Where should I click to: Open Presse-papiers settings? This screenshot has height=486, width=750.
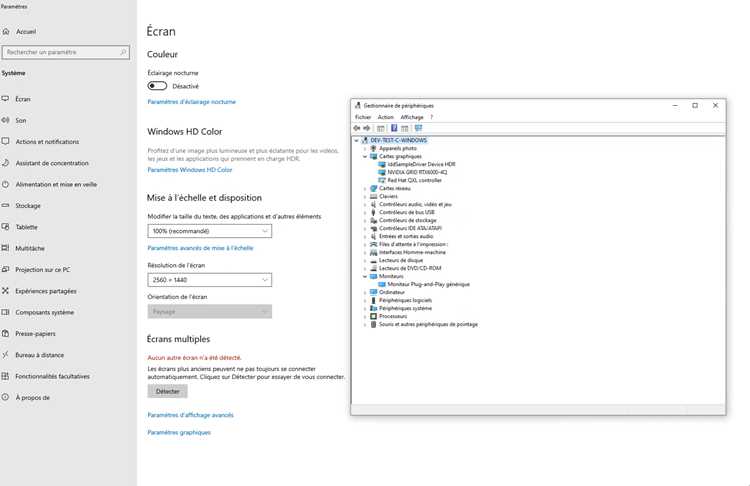35,334
